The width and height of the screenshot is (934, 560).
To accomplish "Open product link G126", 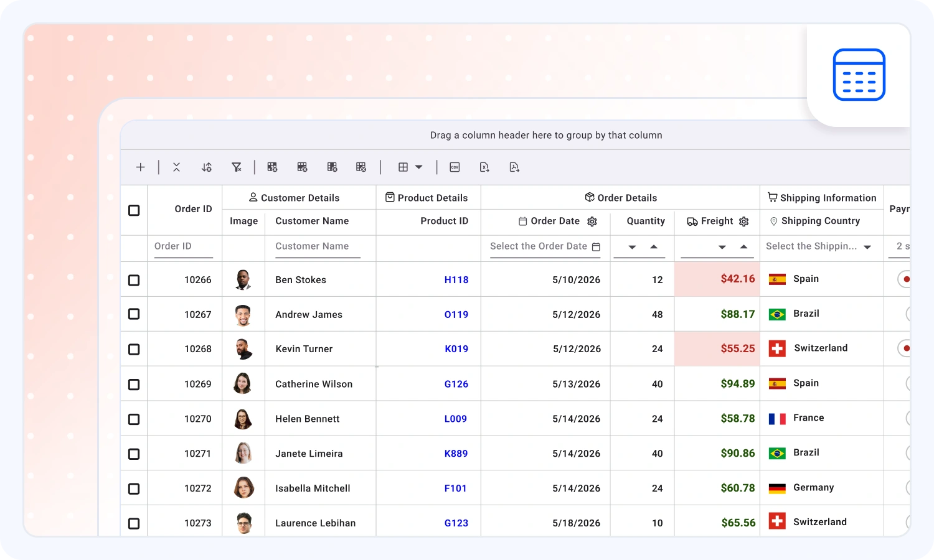I will tap(456, 385).
